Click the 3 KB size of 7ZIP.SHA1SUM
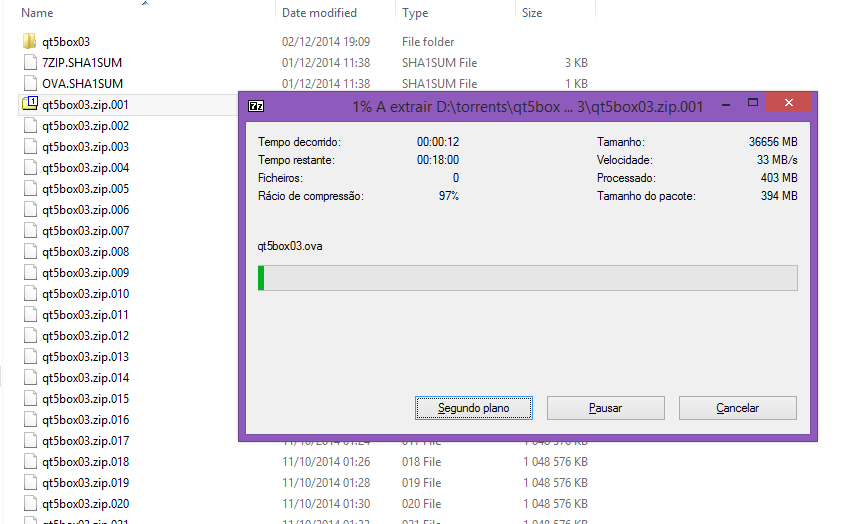860x524 pixels. (x=576, y=63)
